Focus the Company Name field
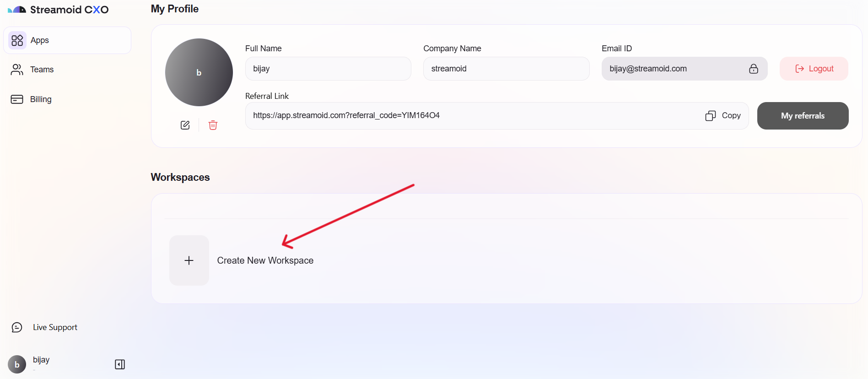Screen dimensions: 868x379 click(506, 69)
